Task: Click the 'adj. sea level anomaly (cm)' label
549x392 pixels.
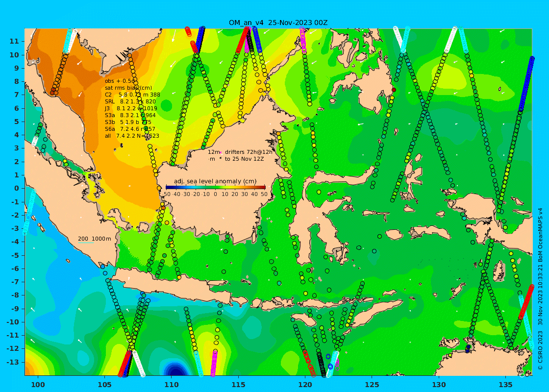Action: pos(215,181)
